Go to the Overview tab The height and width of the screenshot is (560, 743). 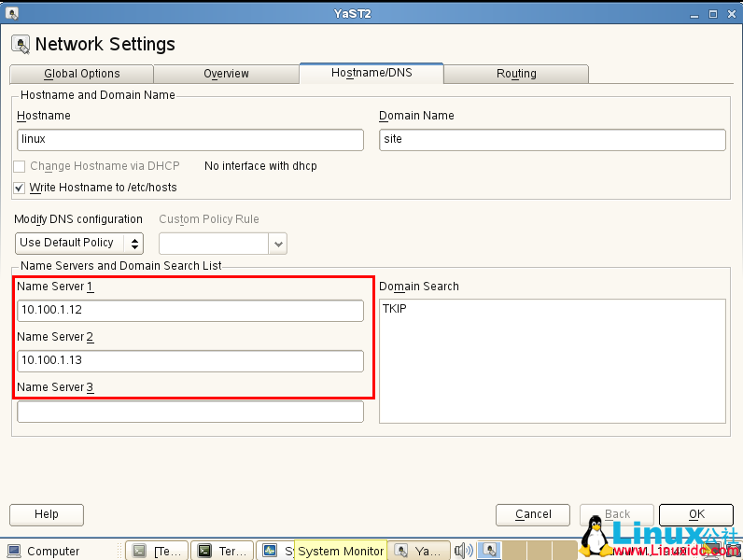click(x=226, y=74)
